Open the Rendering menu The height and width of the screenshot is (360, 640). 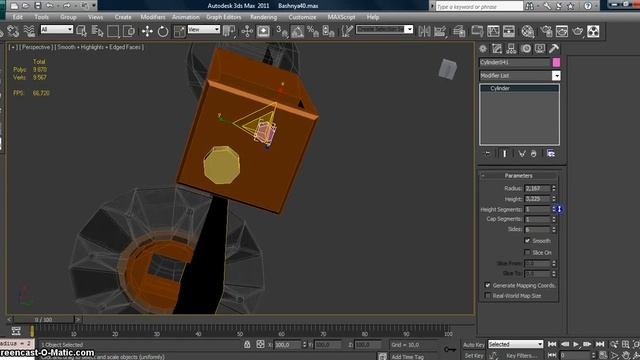(x=263, y=17)
